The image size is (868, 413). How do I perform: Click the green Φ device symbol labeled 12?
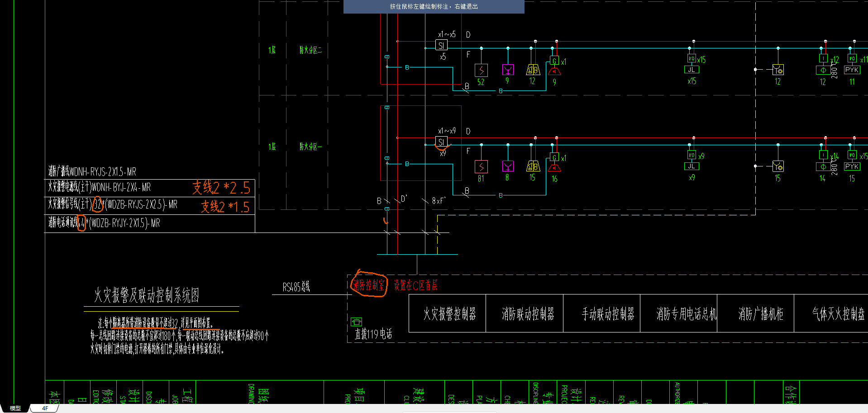(x=823, y=70)
